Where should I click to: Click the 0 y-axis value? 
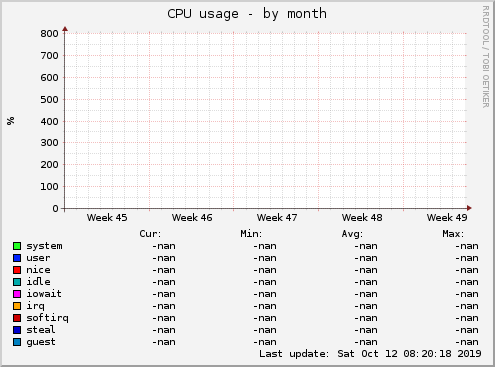pyautogui.click(x=55, y=209)
